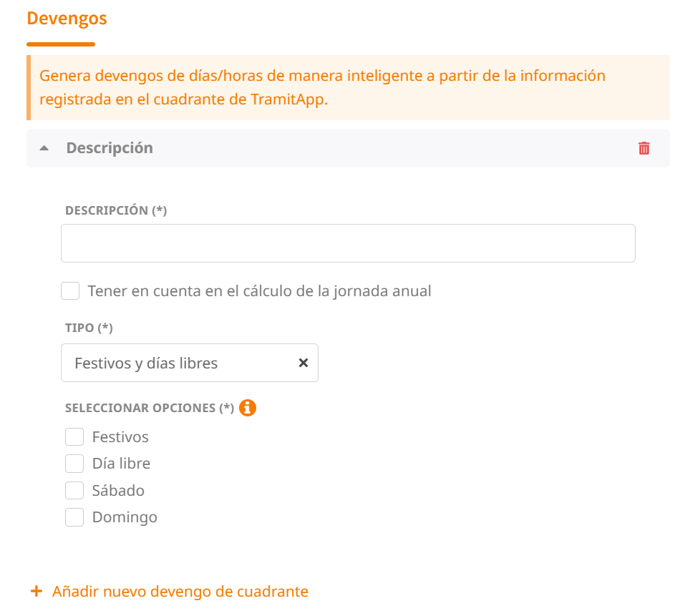Tick the Festivos checkbox
690x616 pixels.
click(x=74, y=436)
